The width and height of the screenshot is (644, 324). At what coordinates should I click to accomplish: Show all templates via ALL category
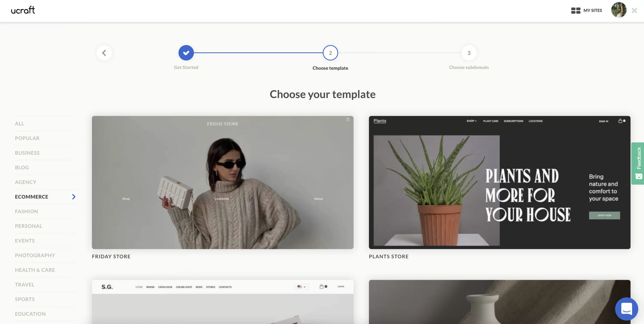click(20, 124)
